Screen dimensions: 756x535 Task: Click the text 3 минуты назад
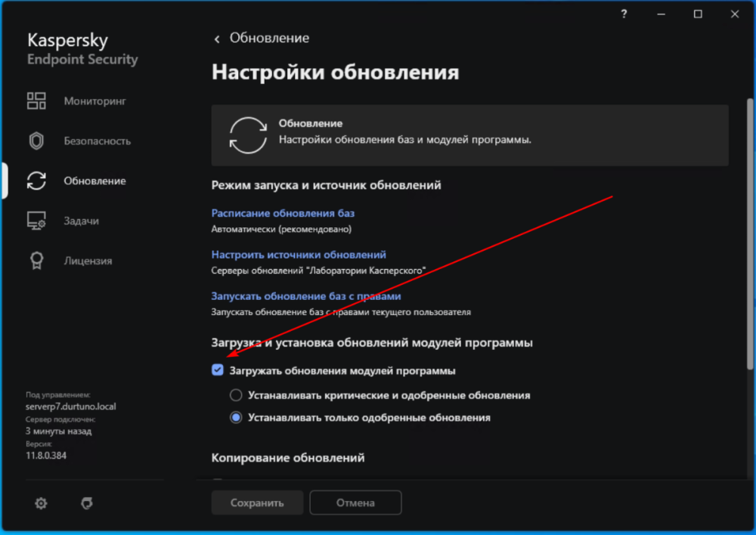tap(59, 431)
